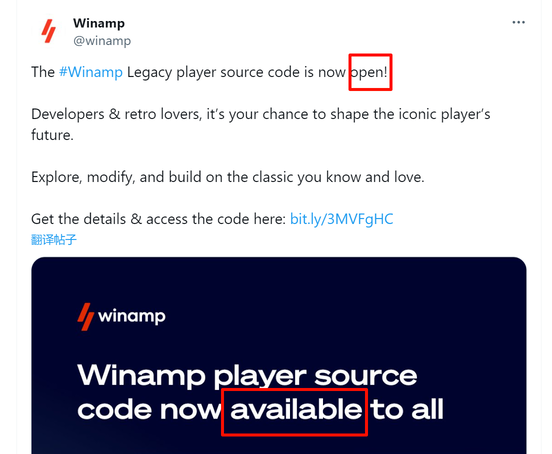This screenshot has height=454, width=552.
Task: Click the "Explore, modify, and build" sentence
Action: 227,177
